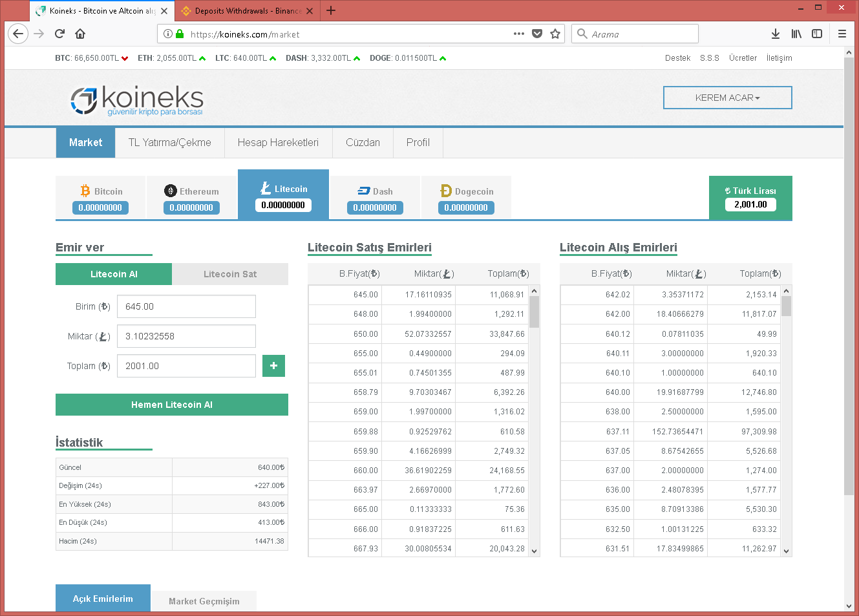Select buy order at price 642.02
This screenshot has width=859, height=616.
[671, 295]
